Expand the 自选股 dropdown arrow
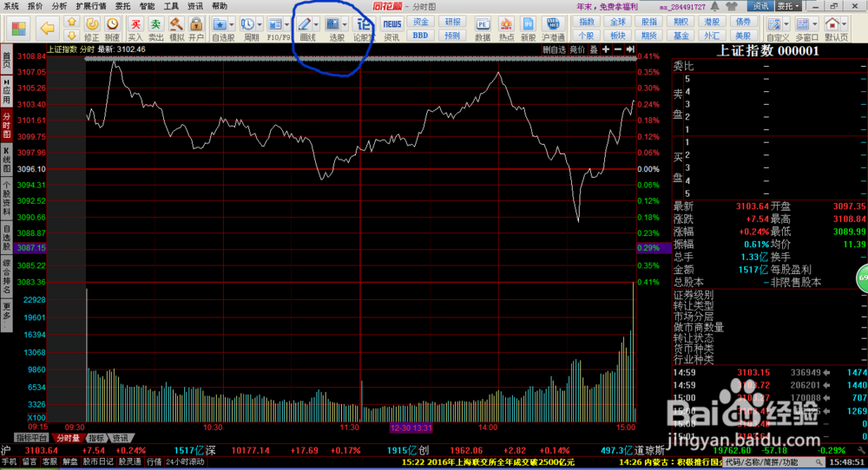This screenshot has height=470, width=868. (234, 23)
